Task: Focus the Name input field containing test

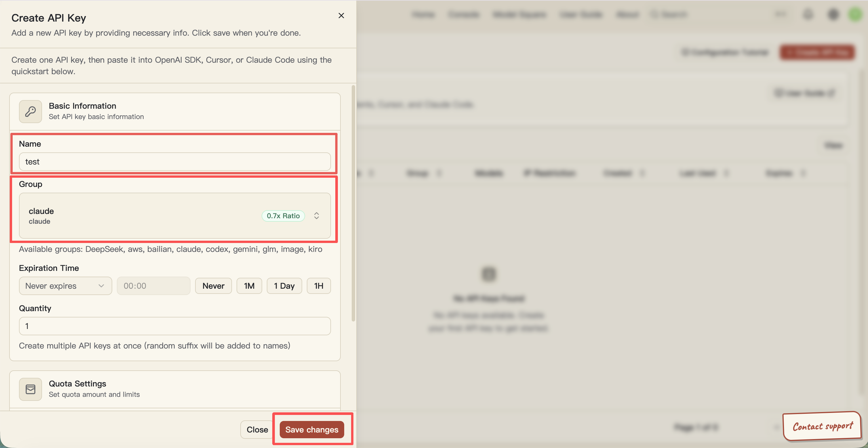Action: tap(174, 162)
